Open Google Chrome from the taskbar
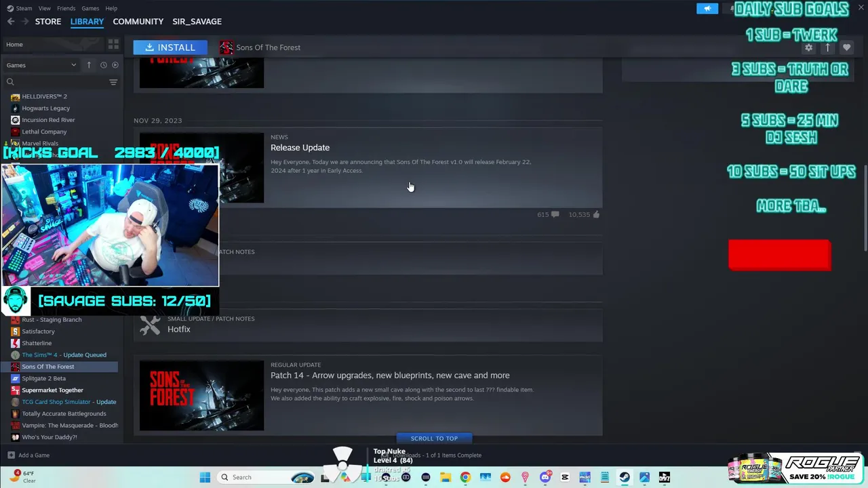The image size is (868, 488). point(465,477)
